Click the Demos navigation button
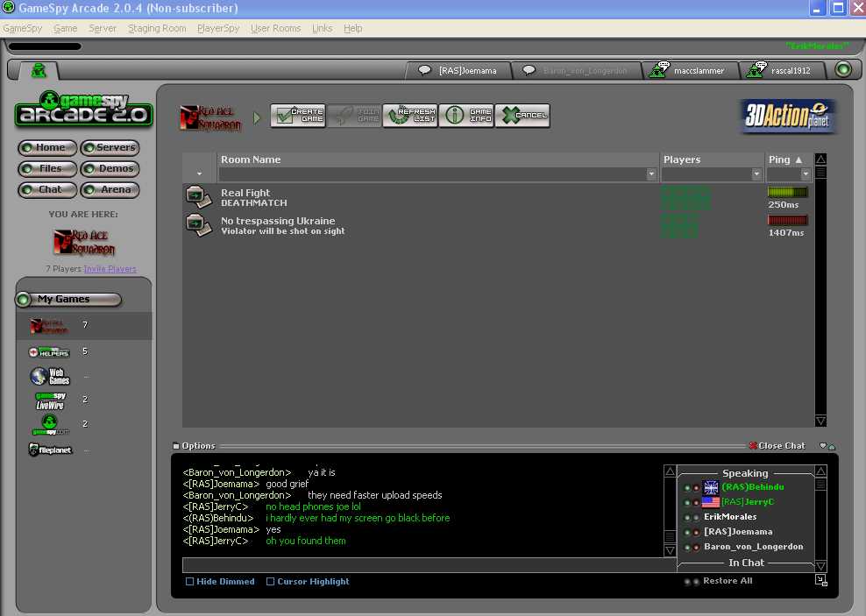The height and width of the screenshot is (616, 866). click(110, 168)
